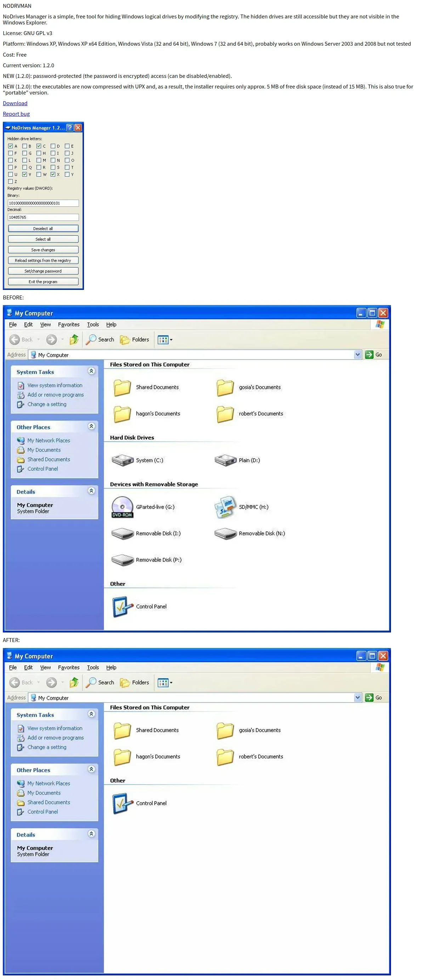
Task: Open Edit menu in BEFORE window
Action: click(28, 325)
